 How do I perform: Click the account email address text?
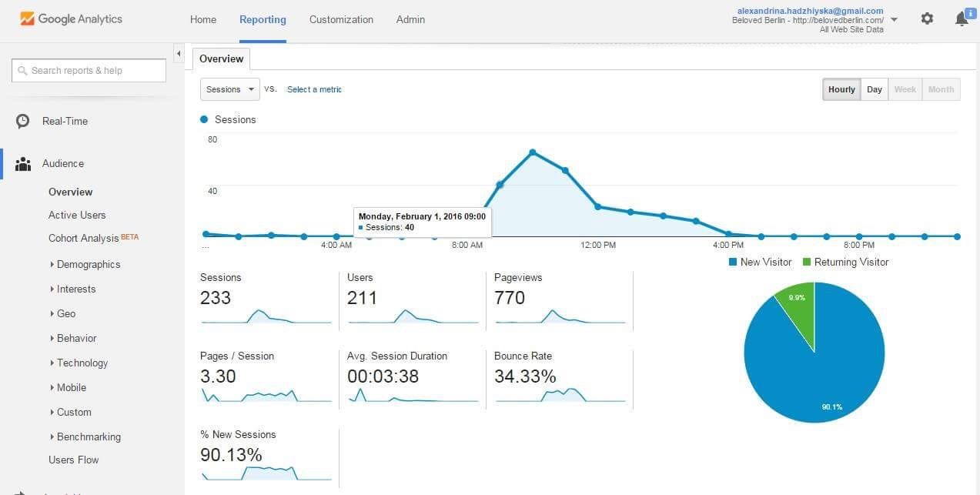pos(810,11)
